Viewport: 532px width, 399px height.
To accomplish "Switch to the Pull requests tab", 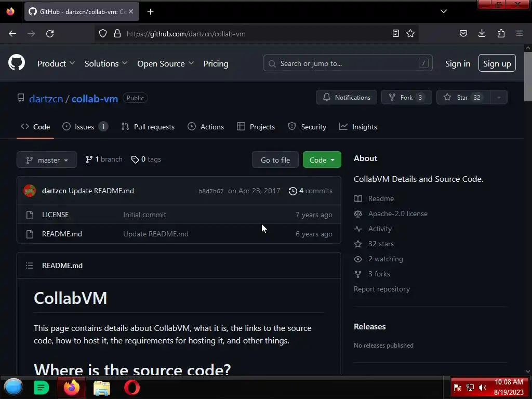I will click(148, 127).
